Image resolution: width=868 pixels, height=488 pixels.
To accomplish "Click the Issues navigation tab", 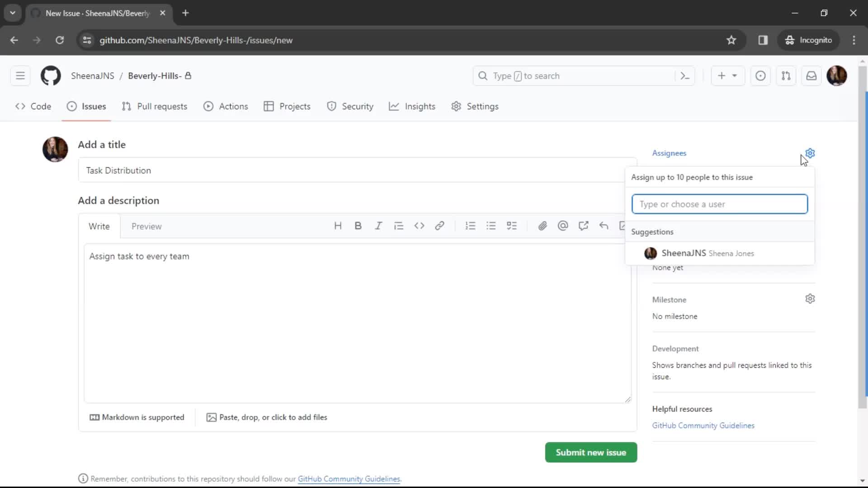I will pyautogui.click(x=94, y=106).
